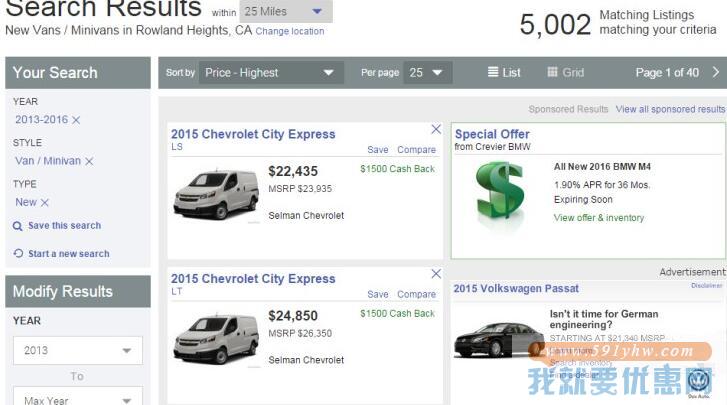Click the New type filter text
727x405 pixels.
pyautogui.click(x=26, y=202)
